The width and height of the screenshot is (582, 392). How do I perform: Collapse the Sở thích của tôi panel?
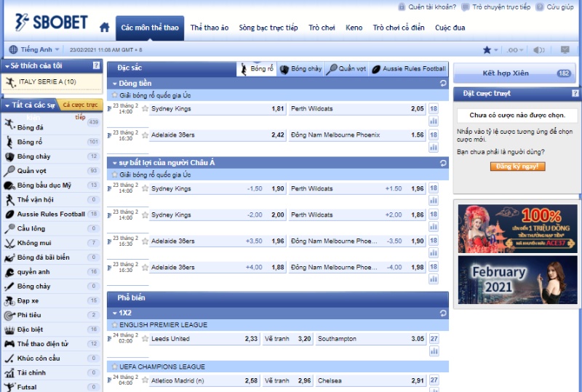7,66
